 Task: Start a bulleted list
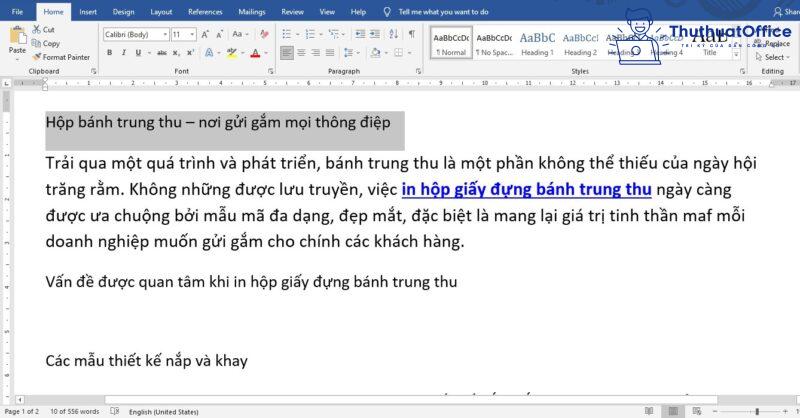(x=287, y=34)
